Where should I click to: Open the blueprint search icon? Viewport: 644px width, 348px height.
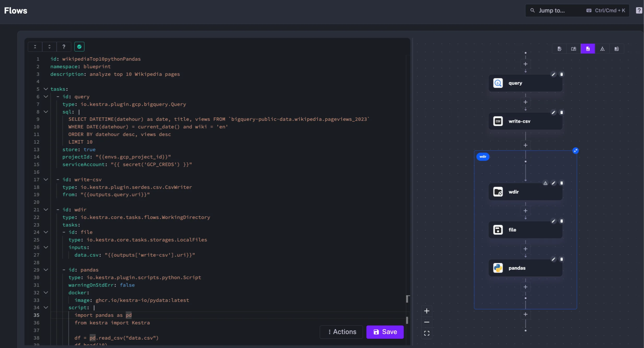(x=616, y=49)
